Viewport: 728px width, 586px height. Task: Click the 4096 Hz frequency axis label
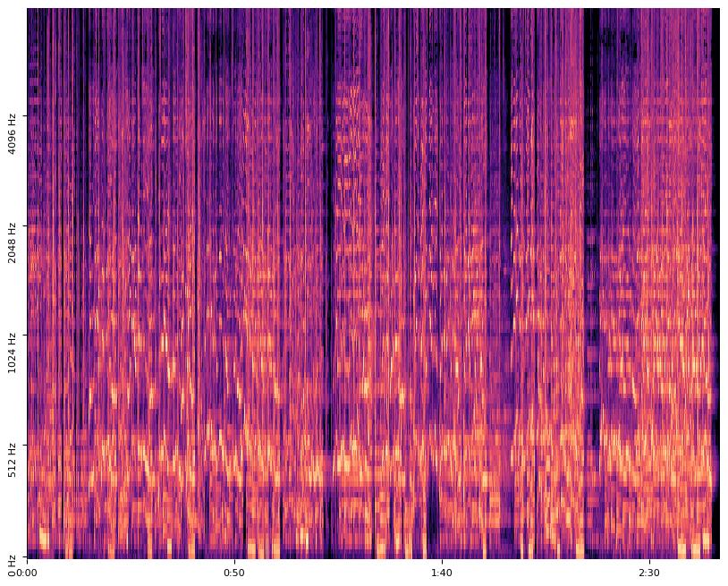(12, 134)
